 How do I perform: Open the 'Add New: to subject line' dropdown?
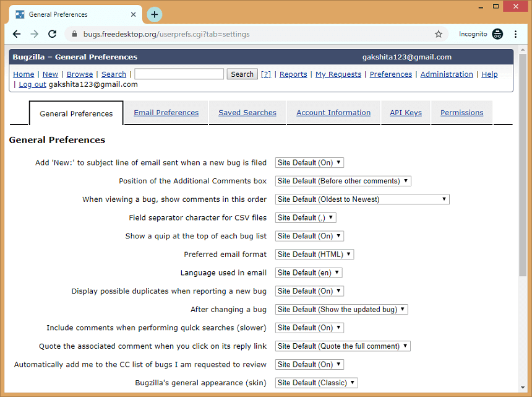click(309, 163)
